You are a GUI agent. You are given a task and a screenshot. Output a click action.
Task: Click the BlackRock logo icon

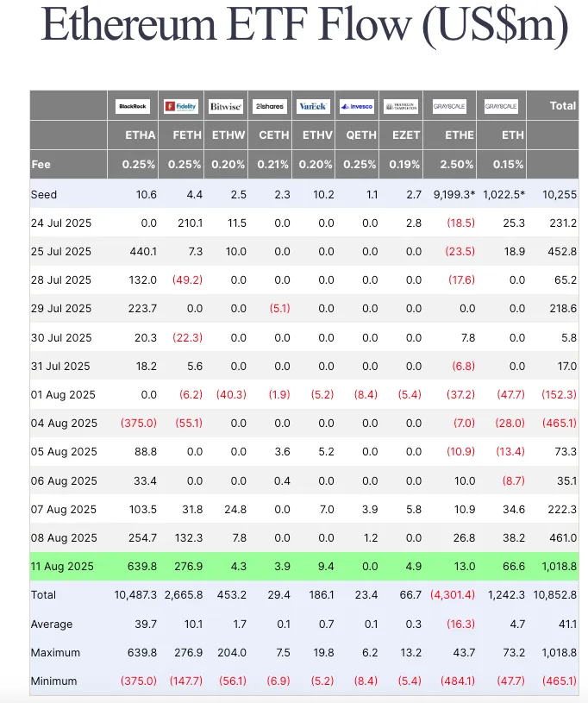click(x=133, y=107)
